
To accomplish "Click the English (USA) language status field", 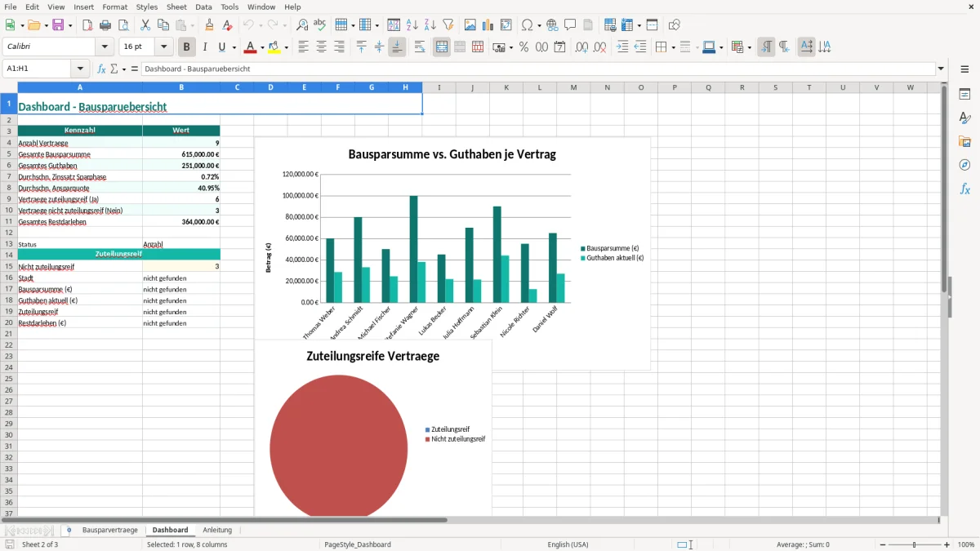I will click(568, 544).
